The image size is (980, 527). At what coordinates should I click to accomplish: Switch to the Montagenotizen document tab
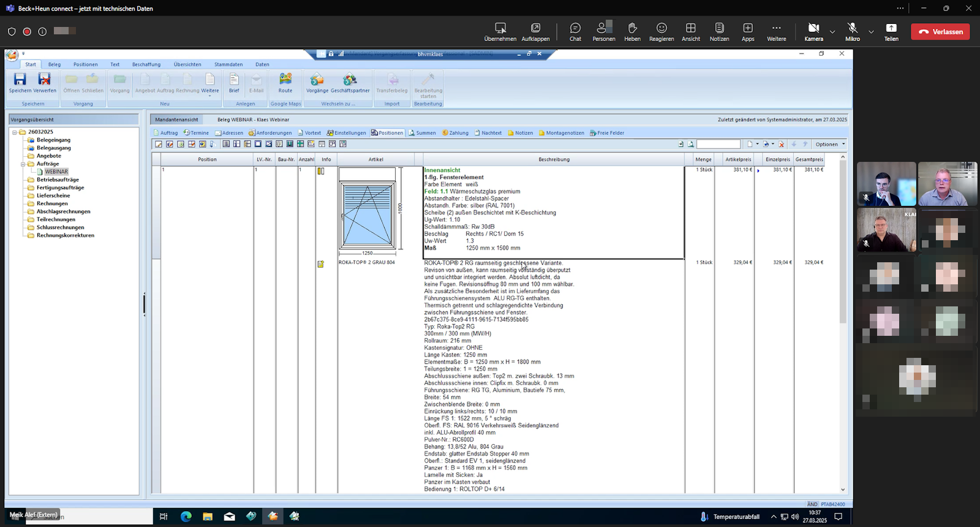coord(562,132)
